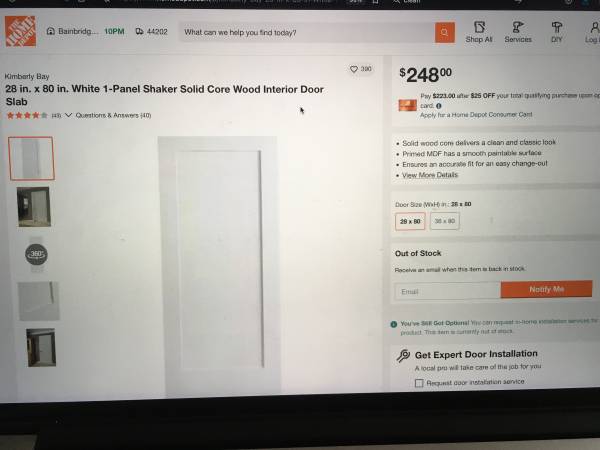Click the Email input field
Screen dimensions: 600x450
(x=448, y=291)
